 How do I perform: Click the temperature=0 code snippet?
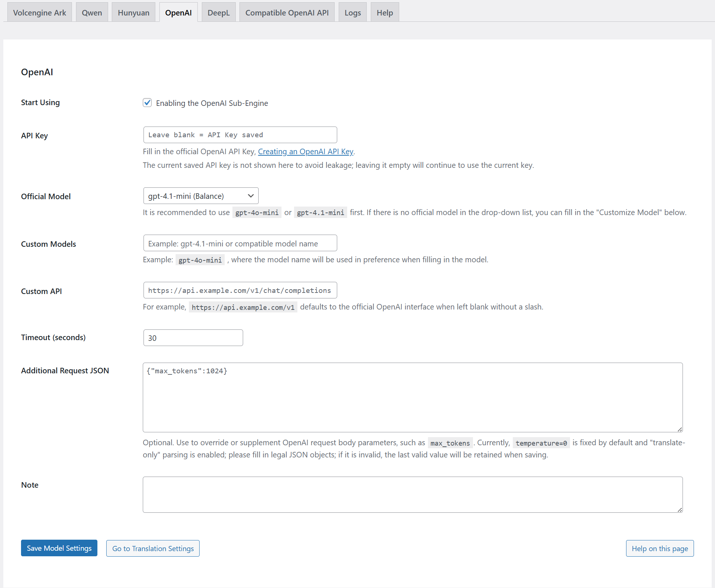(x=541, y=443)
